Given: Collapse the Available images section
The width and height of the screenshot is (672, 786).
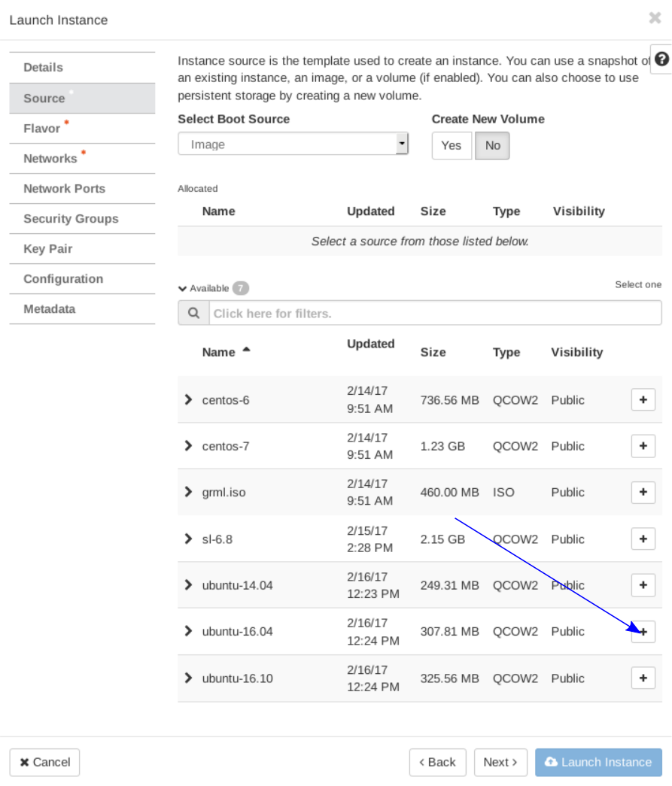Looking at the screenshot, I should point(182,288).
